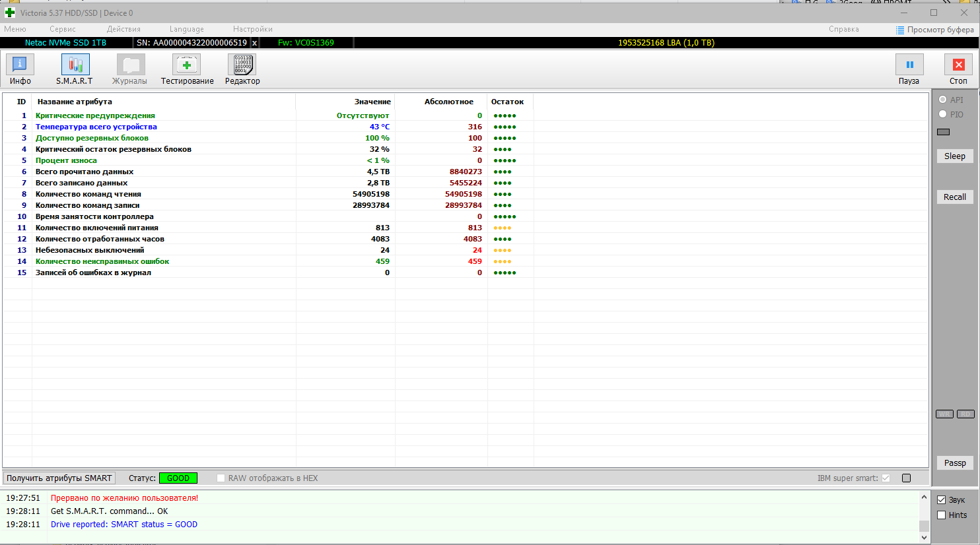Click log entry Drive reported: SMART status = GOOD
This screenshot has height=545, width=980.
(x=124, y=525)
